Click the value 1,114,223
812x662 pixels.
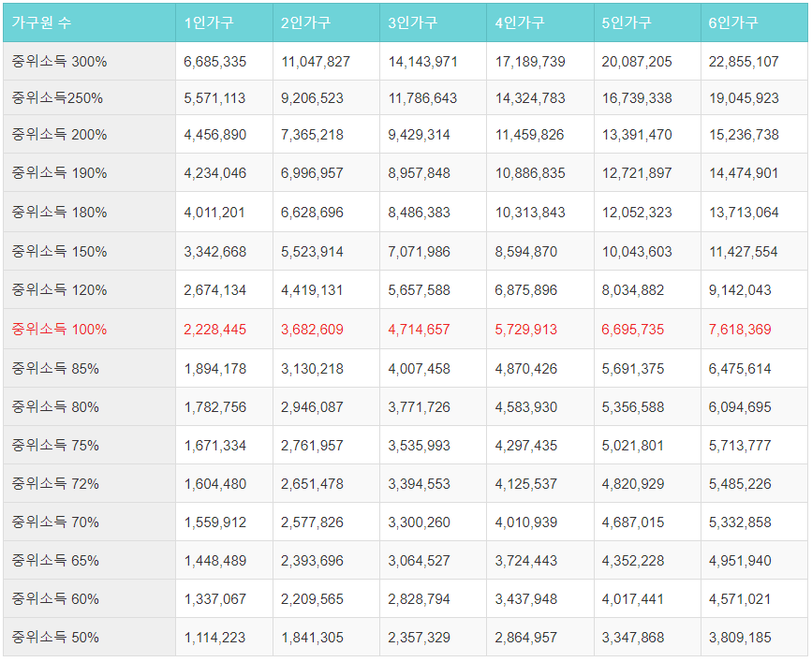[215, 638]
